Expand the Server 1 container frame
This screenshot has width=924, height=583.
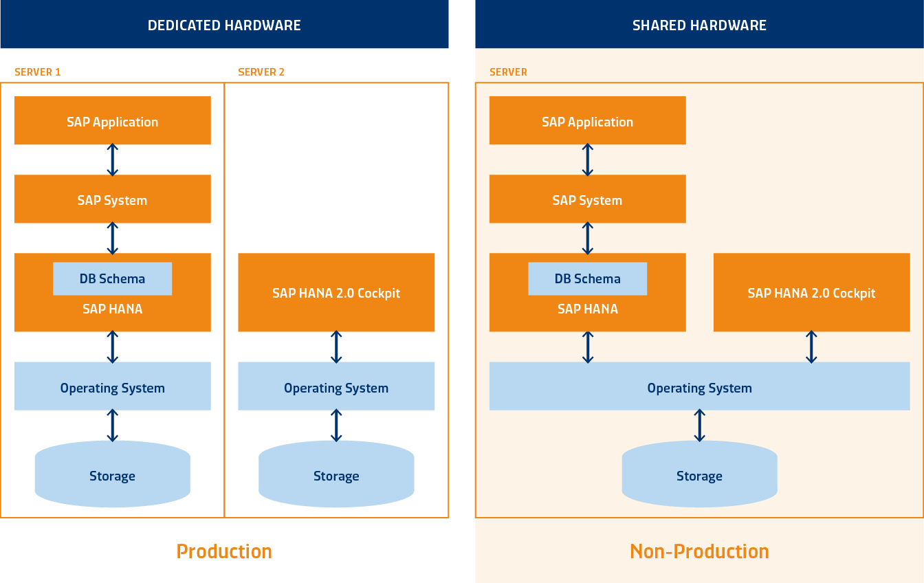(x=112, y=82)
